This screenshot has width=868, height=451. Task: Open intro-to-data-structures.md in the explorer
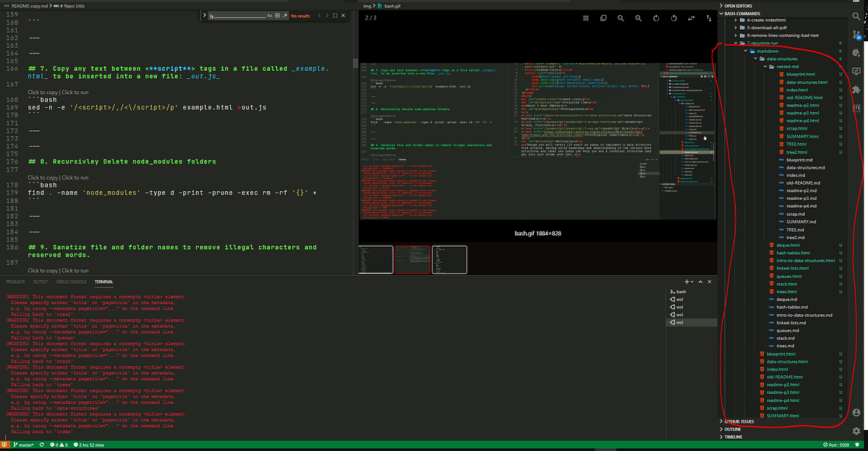[804, 315]
